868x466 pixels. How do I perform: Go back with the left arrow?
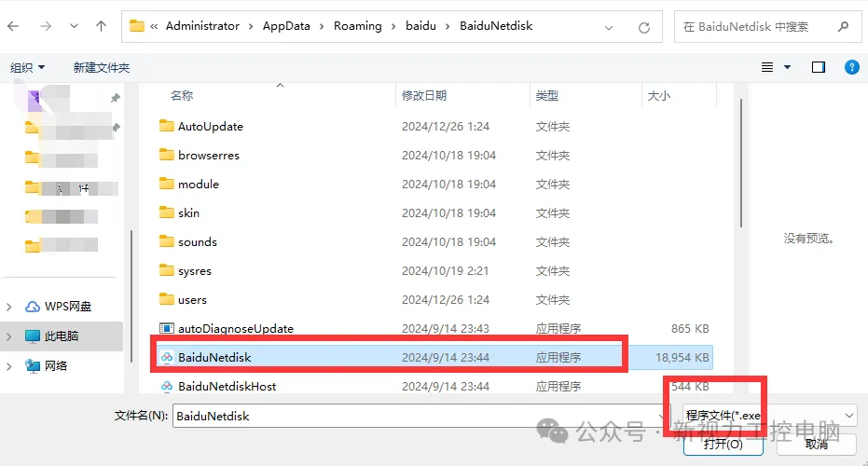point(13,26)
